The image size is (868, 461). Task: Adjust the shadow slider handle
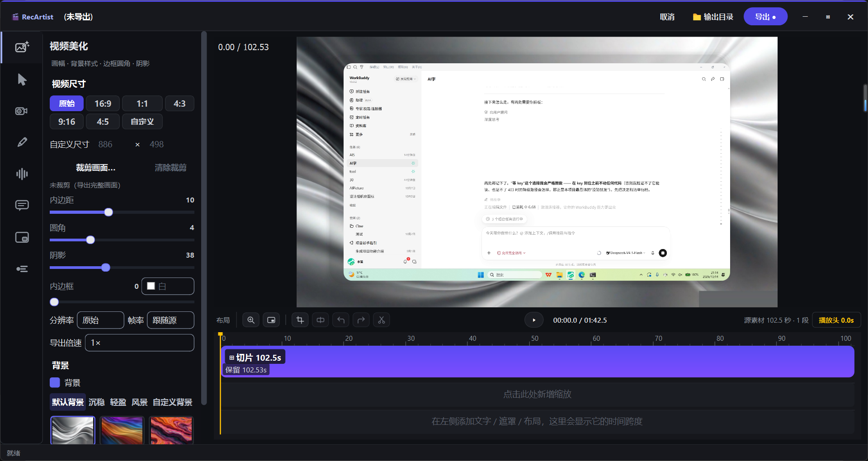[x=106, y=268]
